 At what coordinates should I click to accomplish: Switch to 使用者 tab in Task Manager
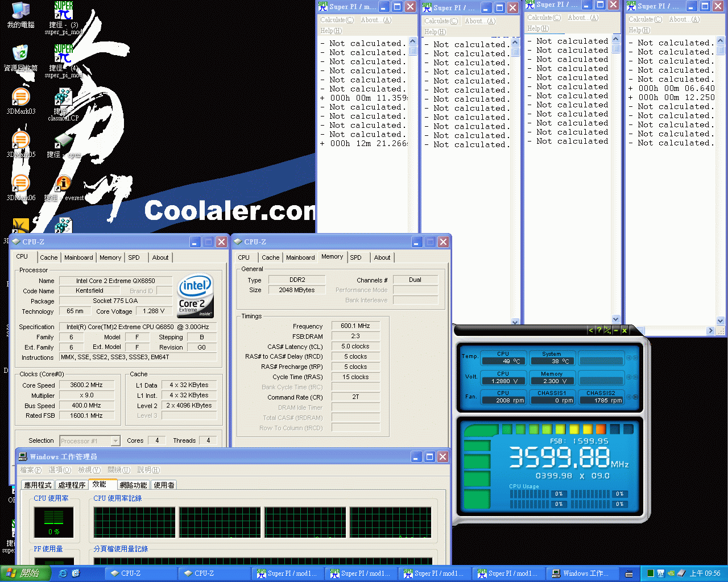point(164,485)
